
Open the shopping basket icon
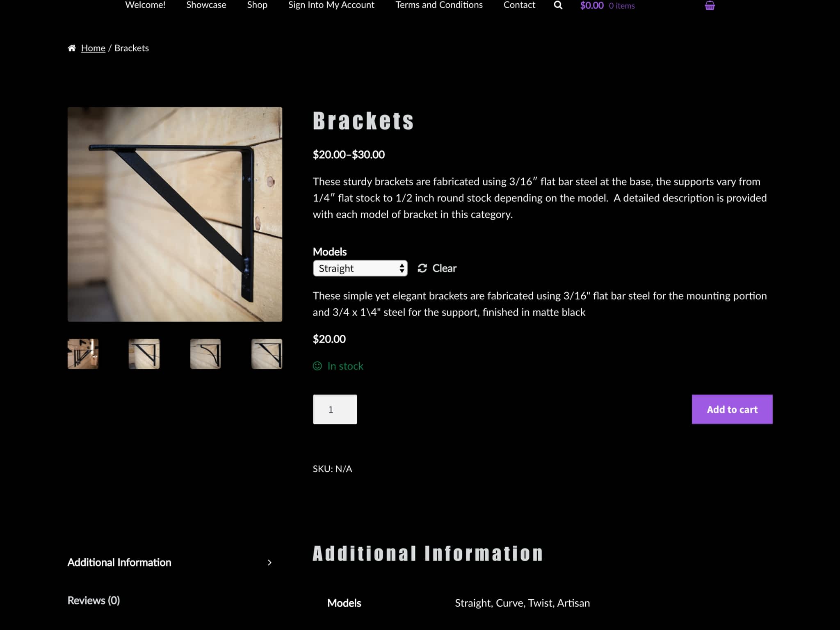pos(710,6)
